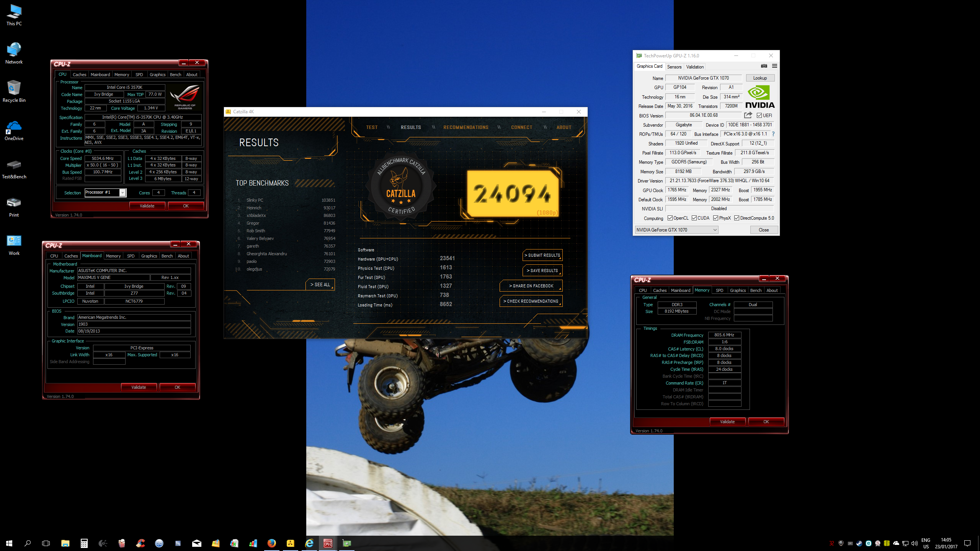Screen dimensions: 980x551
Task: Switch to the Sensors tab in GPU-Z
Action: click(674, 67)
